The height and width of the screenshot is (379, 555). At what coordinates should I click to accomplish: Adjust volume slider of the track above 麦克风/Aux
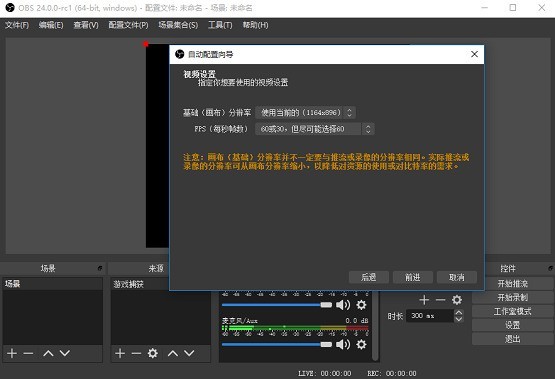click(x=277, y=305)
